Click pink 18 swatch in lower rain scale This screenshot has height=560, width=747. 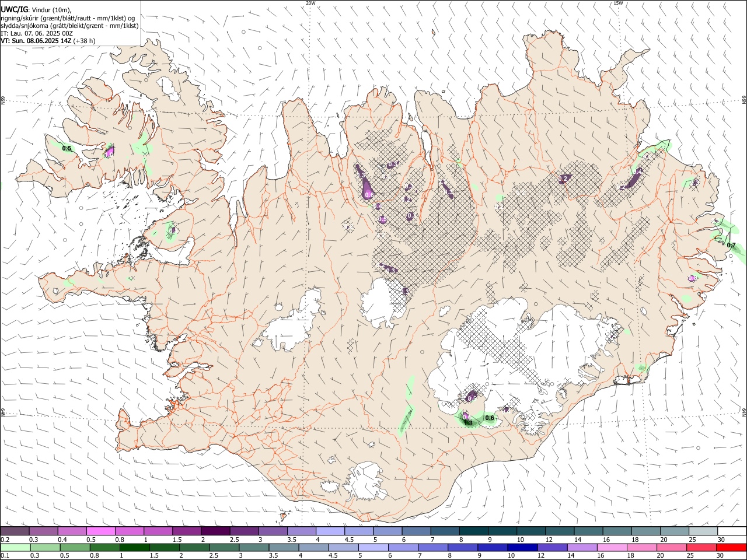(x=641, y=548)
